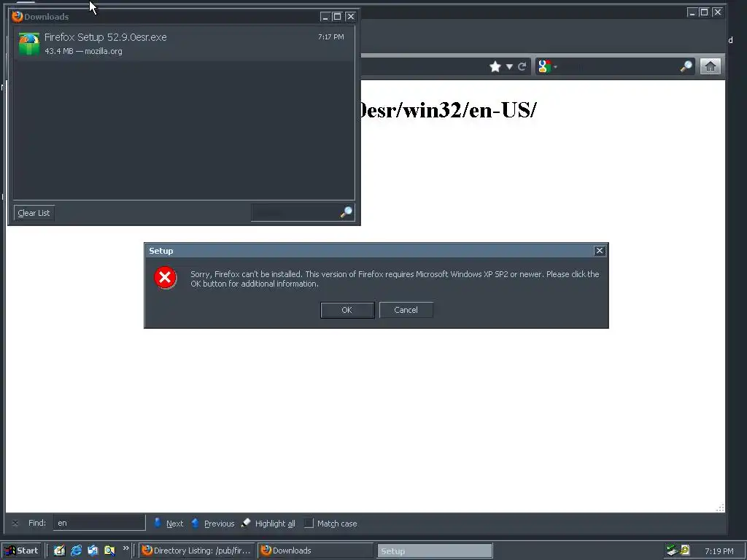Screen dimensions: 747x560
Task: Switch to Downloads taskbar button
Action: [x=317, y=551]
